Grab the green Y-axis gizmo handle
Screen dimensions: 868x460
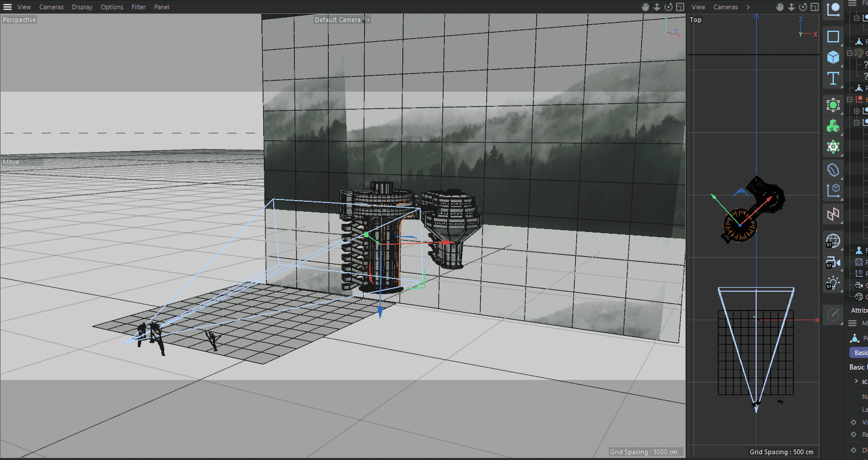click(x=366, y=235)
